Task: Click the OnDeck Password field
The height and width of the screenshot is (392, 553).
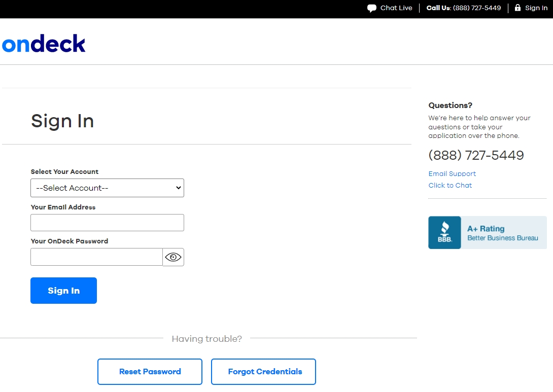Action: coord(96,257)
